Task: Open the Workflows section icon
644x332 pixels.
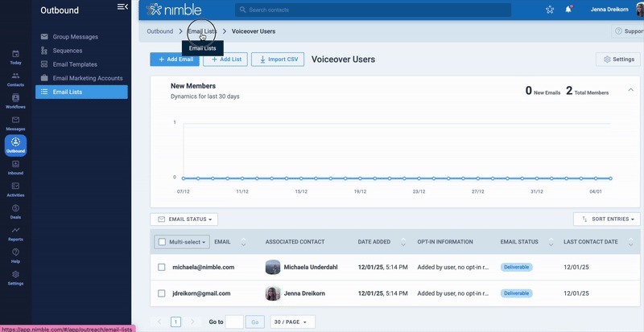Action: pos(15,99)
